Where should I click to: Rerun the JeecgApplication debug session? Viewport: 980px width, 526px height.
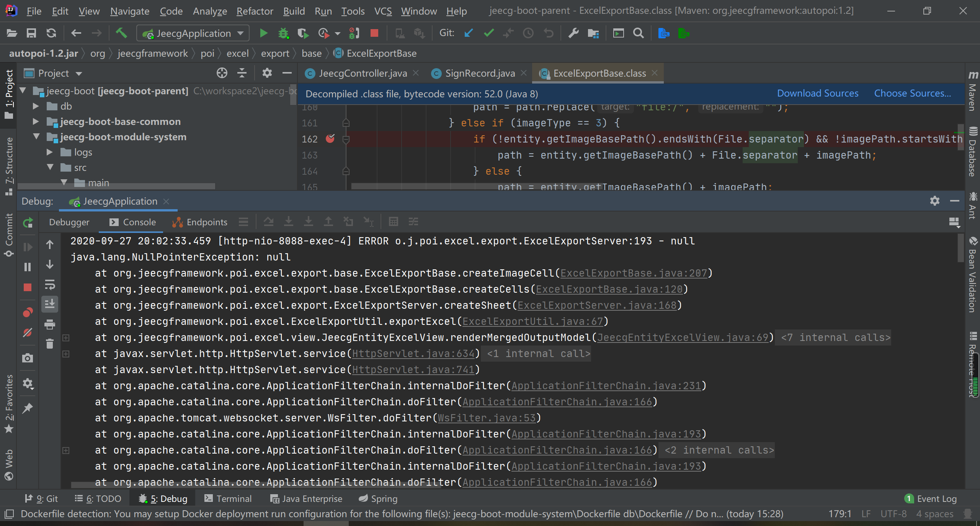[x=28, y=223]
